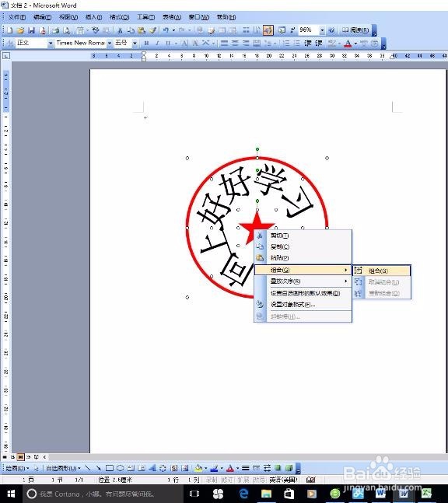This screenshot has height=503, width=448.
Task: Open Microsoft Edge from the taskbar
Action: (244, 494)
